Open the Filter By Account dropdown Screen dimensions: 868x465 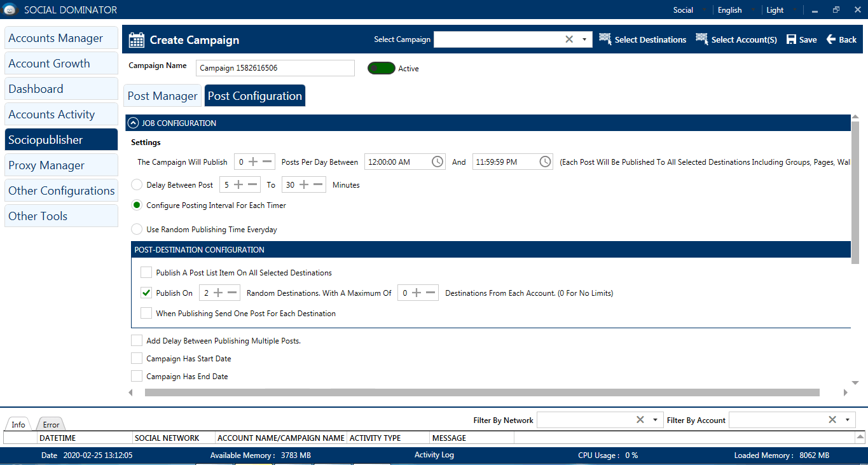pyautogui.click(x=848, y=420)
